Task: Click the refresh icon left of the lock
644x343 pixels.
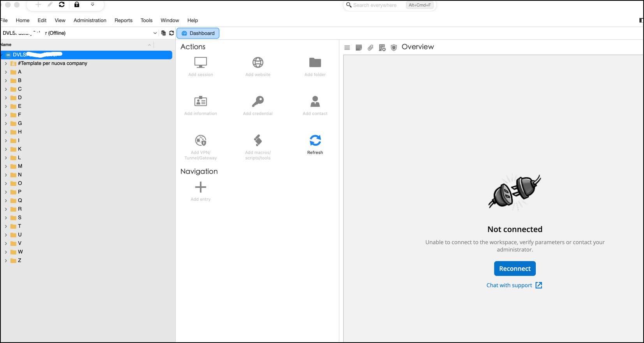Action: (x=62, y=5)
